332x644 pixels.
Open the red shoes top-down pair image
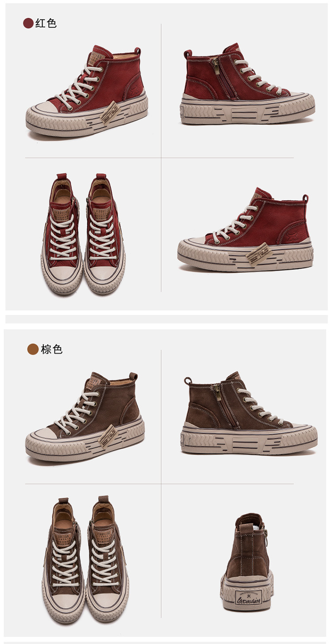[84, 234]
